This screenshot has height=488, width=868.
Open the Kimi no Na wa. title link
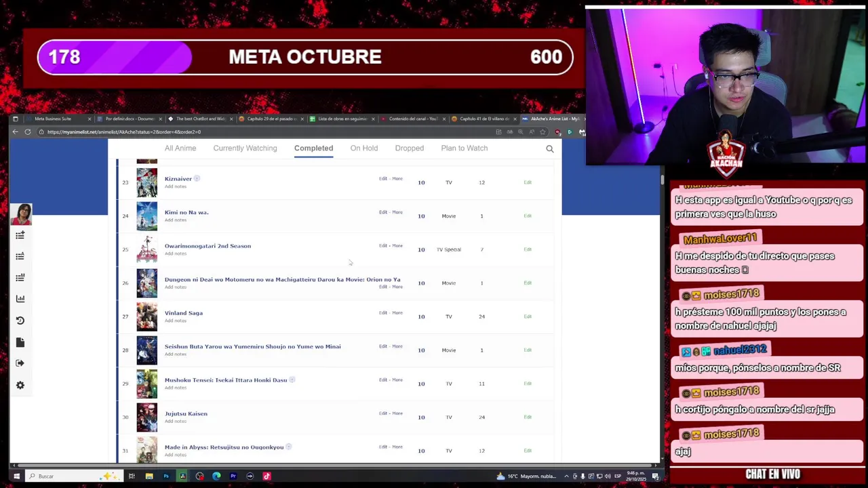click(x=186, y=212)
